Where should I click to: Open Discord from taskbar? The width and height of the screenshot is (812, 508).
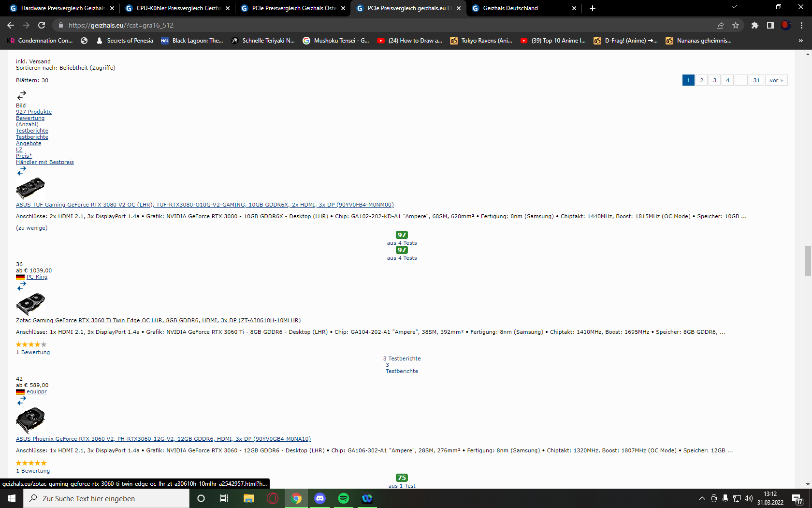(x=320, y=498)
